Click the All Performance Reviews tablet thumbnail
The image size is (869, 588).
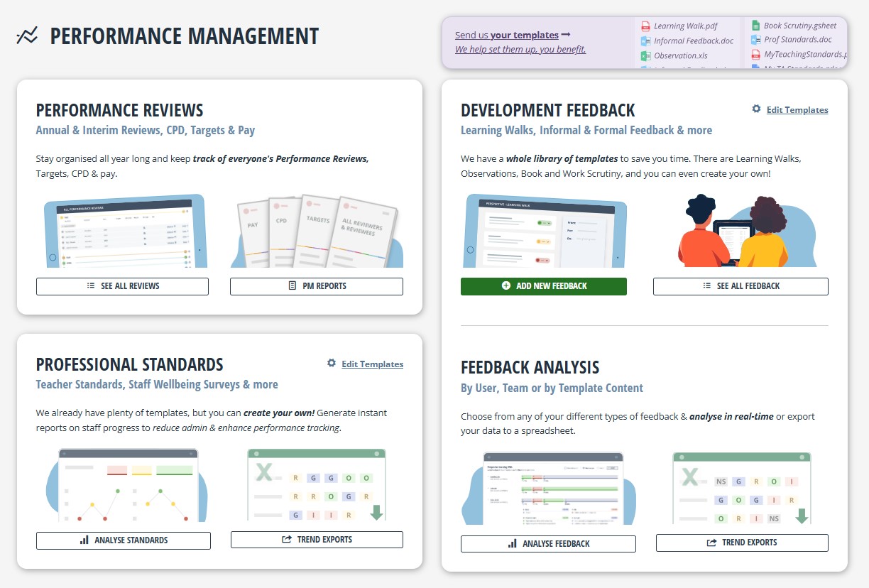click(x=124, y=232)
